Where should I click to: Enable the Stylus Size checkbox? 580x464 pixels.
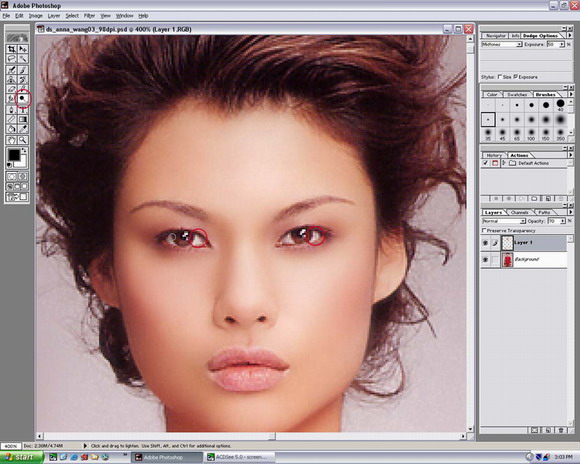pos(500,77)
